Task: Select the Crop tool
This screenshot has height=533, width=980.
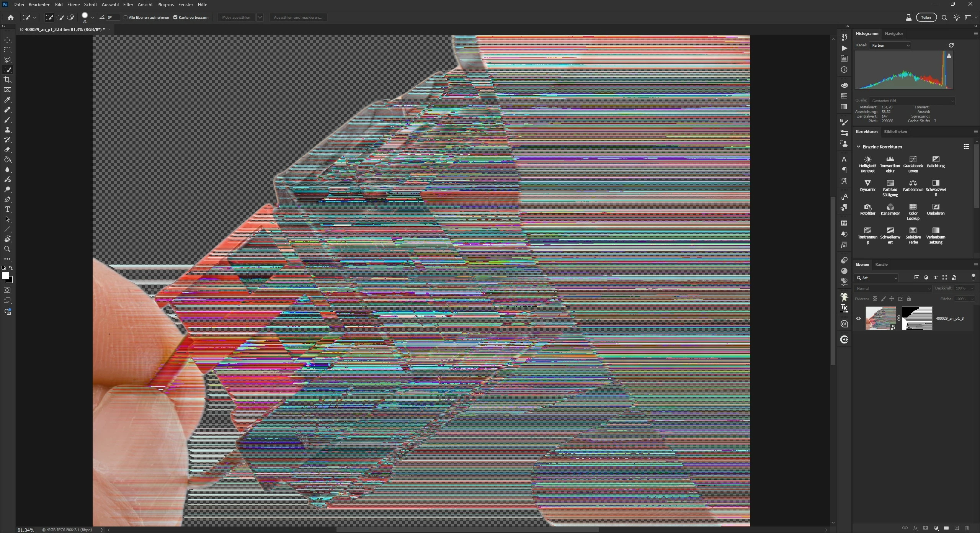Action: (x=7, y=80)
